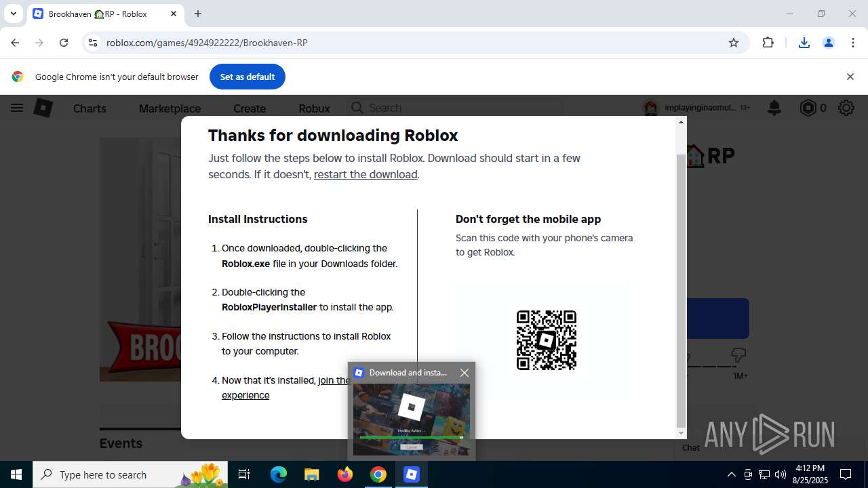Open a new browser tab
The image size is (868, 488).
pos(198,14)
